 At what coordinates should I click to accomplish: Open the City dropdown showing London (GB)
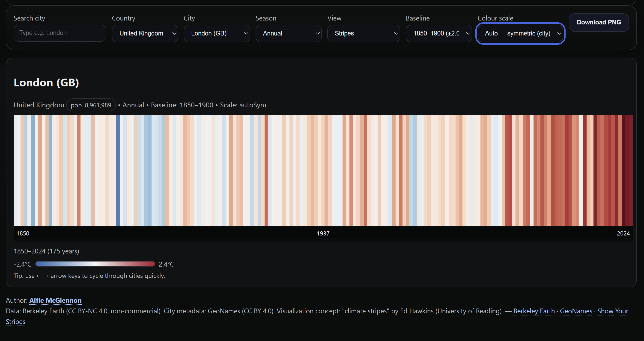217,33
